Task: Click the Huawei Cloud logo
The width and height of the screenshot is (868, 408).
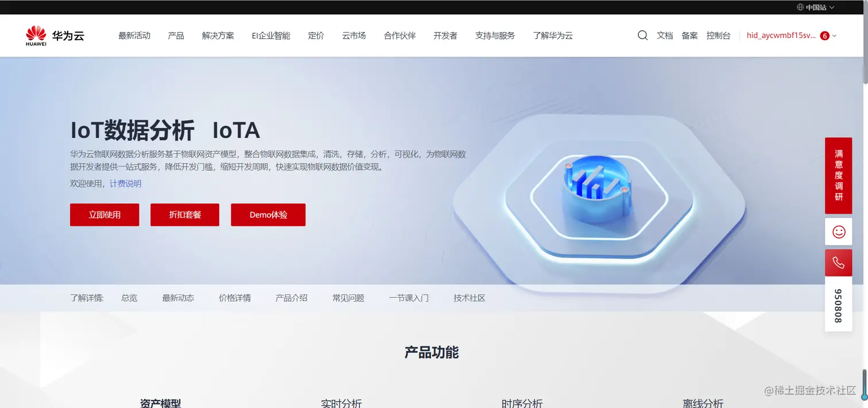Action: point(55,35)
